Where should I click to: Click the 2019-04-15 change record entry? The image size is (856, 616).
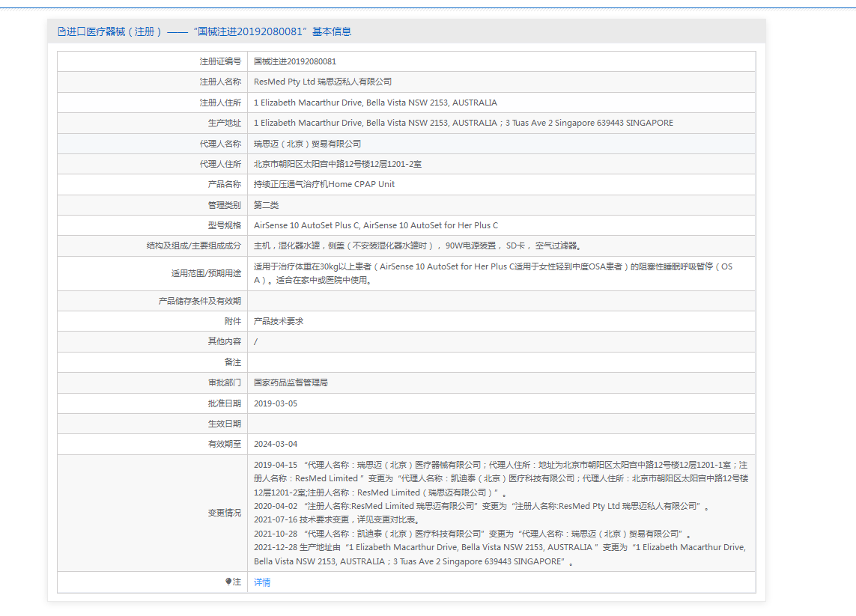[501, 478]
